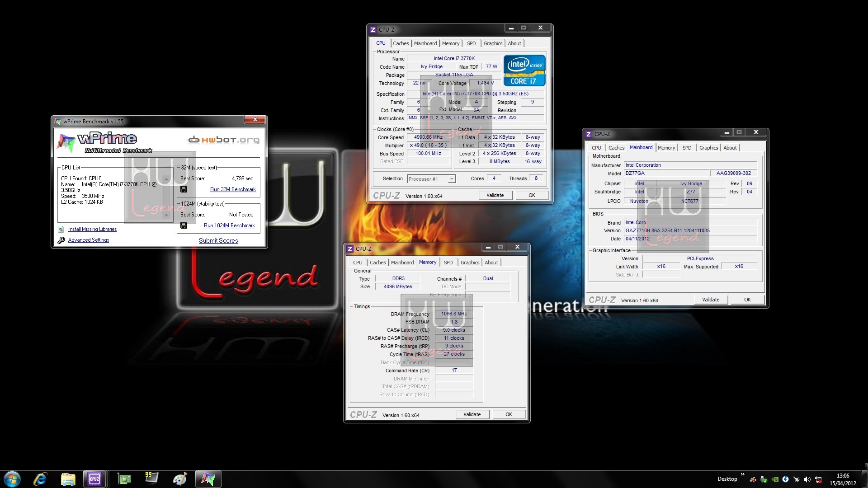Screen dimensions: 868x488
Task: Click the Z icon in the CPU-Z Mainboard window title bar
Action: [588, 134]
